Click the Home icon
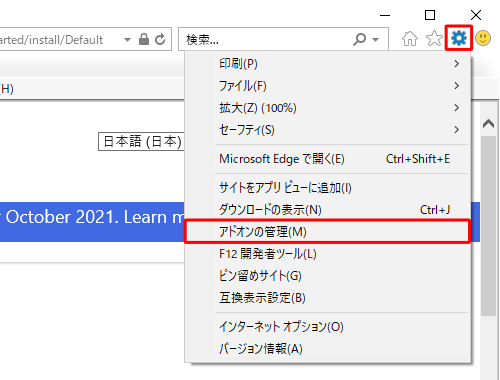Screen dimensions: 500x380 pos(410,38)
